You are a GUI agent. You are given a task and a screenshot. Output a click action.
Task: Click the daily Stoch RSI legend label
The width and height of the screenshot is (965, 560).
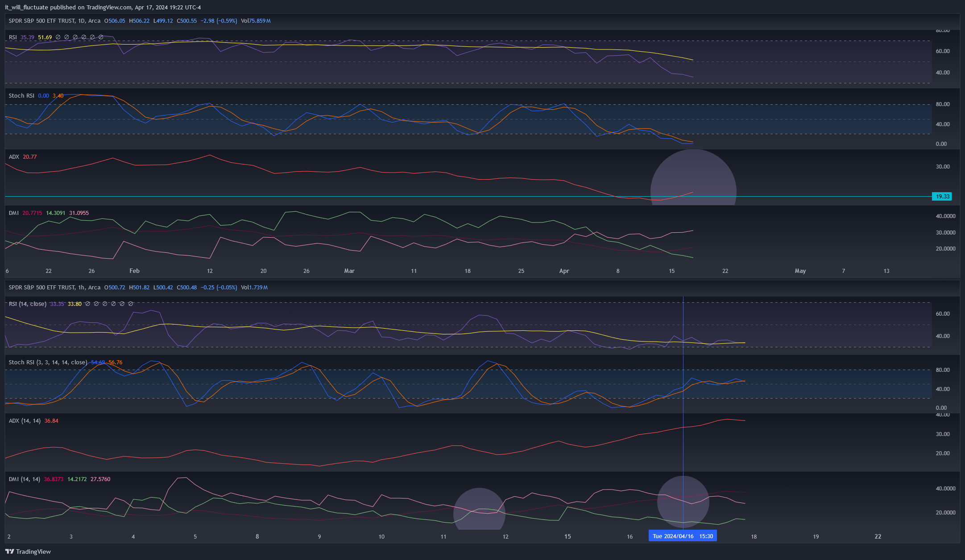[x=21, y=96]
